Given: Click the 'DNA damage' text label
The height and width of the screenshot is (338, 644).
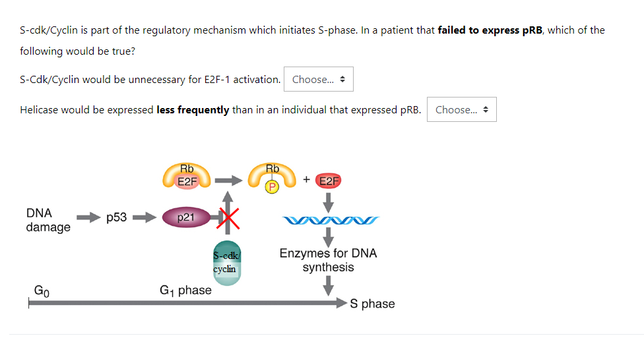Looking at the screenshot, I should coord(48,220).
